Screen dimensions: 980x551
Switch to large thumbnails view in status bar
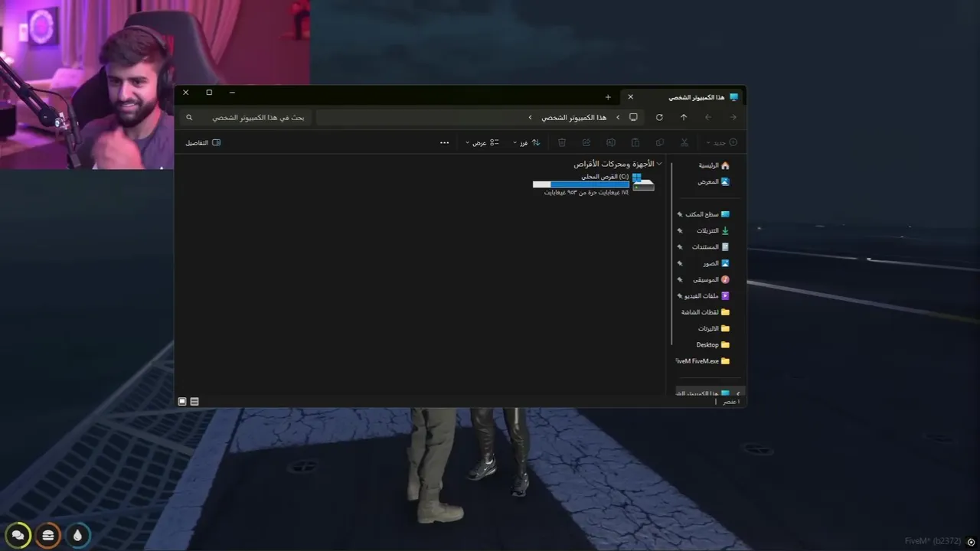coord(182,401)
